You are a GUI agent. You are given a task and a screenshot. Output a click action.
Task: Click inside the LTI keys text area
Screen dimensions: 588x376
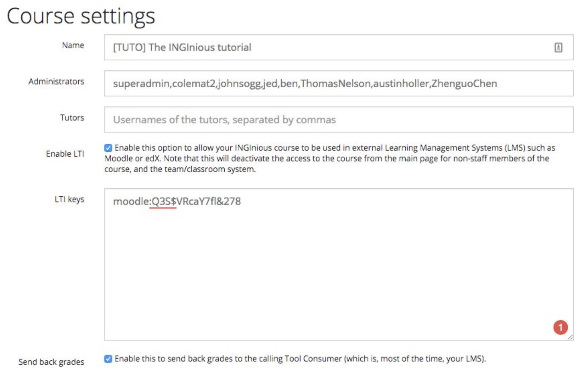point(339,264)
